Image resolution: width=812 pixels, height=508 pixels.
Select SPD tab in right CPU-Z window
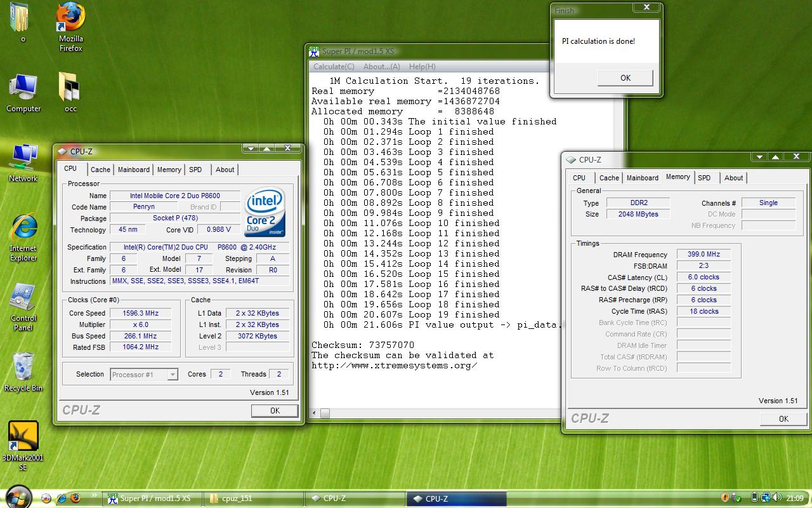coord(704,178)
